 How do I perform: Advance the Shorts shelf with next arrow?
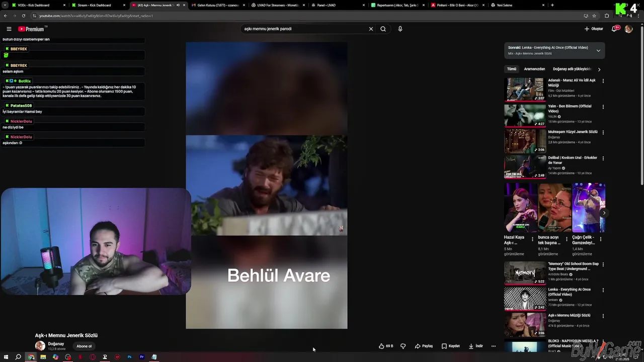(604, 213)
